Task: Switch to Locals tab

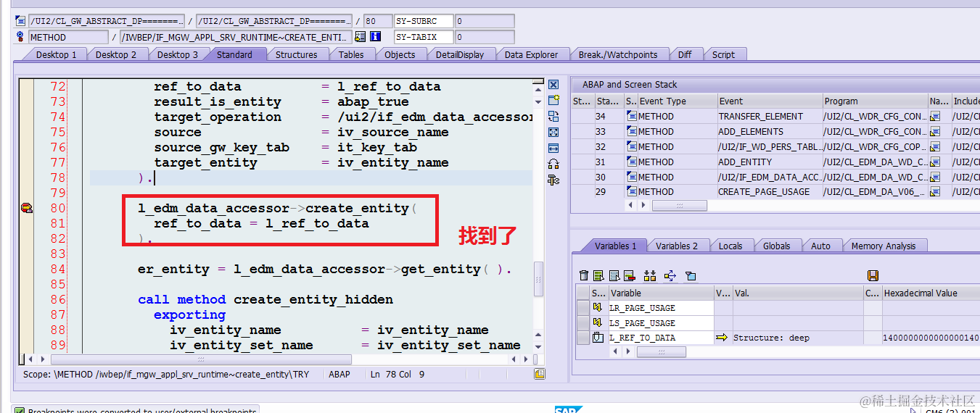Action: coord(730,246)
